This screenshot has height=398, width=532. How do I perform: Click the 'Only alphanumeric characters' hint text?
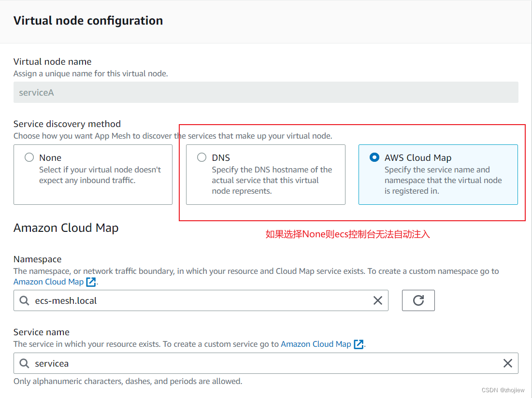(128, 382)
